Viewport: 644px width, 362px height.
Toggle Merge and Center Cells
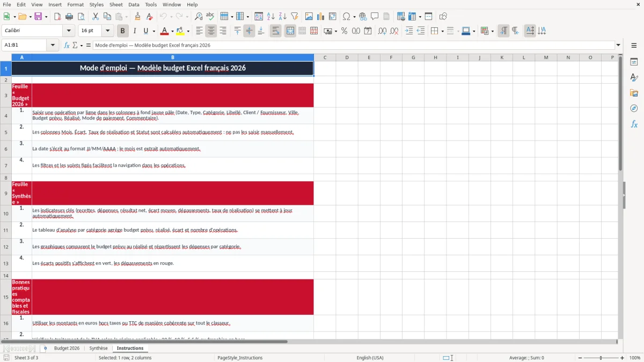[290, 31]
